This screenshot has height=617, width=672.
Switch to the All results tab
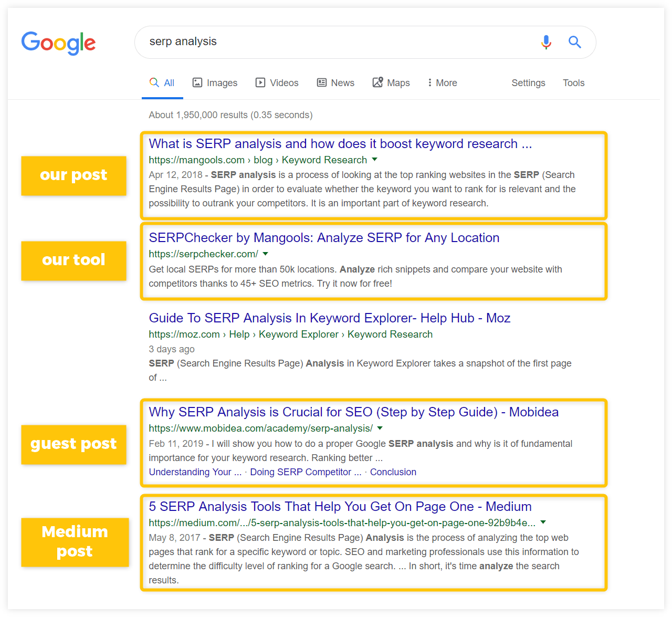coord(162,83)
